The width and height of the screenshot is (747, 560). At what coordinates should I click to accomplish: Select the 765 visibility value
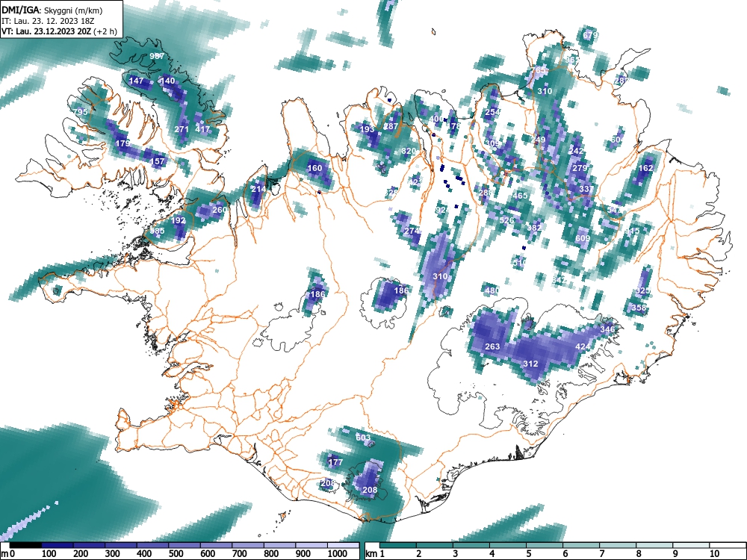pos(539,70)
